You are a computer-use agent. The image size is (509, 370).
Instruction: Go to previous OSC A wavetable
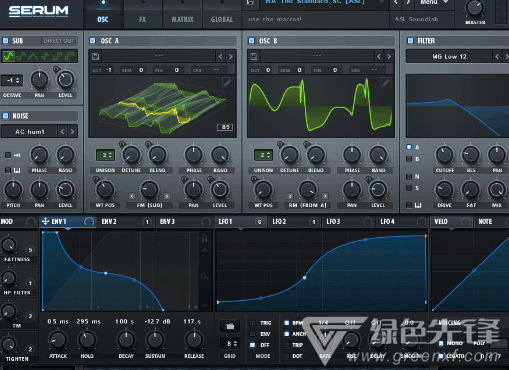[221, 57]
